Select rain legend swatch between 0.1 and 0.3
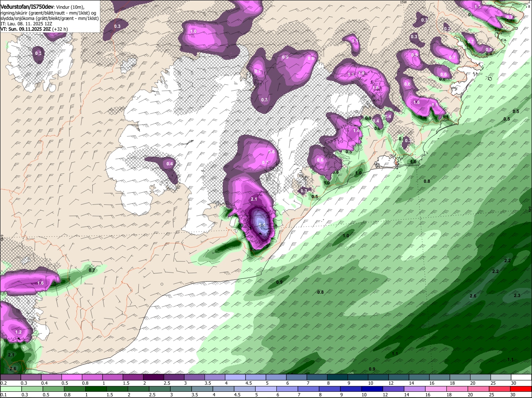This screenshot has width=532, height=398. (10, 389)
